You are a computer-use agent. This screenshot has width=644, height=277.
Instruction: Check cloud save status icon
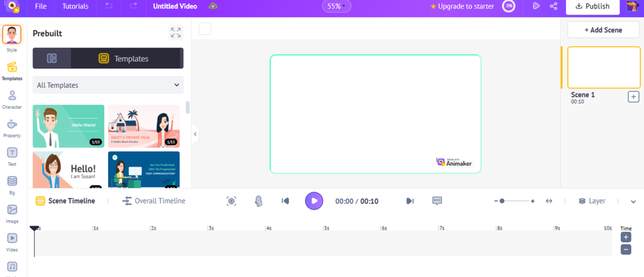coord(213,6)
